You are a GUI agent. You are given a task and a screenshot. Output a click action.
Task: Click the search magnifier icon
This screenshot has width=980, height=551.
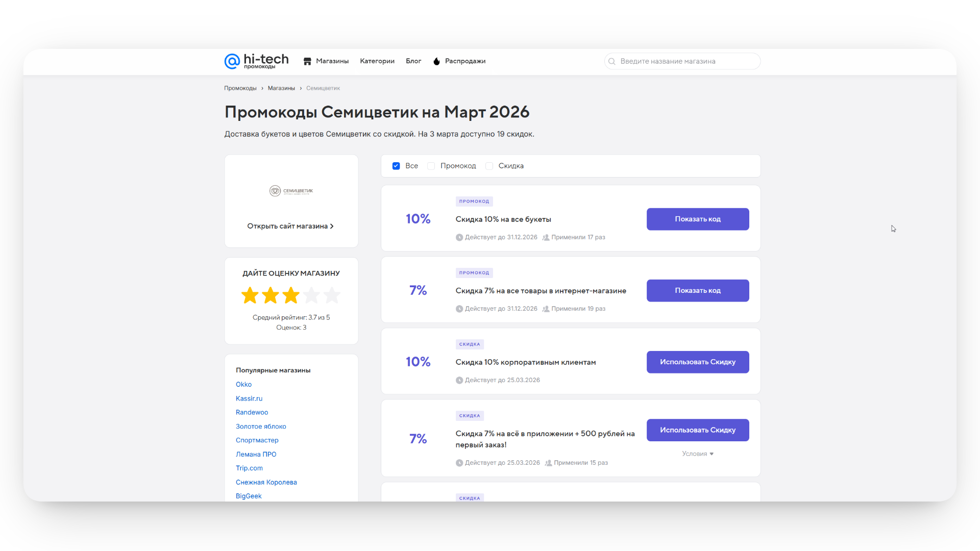coord(611,61)
